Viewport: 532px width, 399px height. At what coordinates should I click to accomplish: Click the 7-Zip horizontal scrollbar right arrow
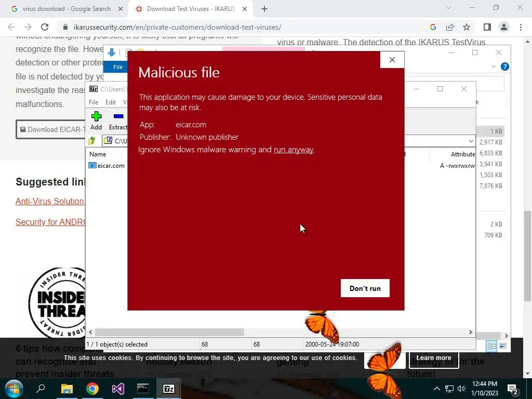[471, 332]
